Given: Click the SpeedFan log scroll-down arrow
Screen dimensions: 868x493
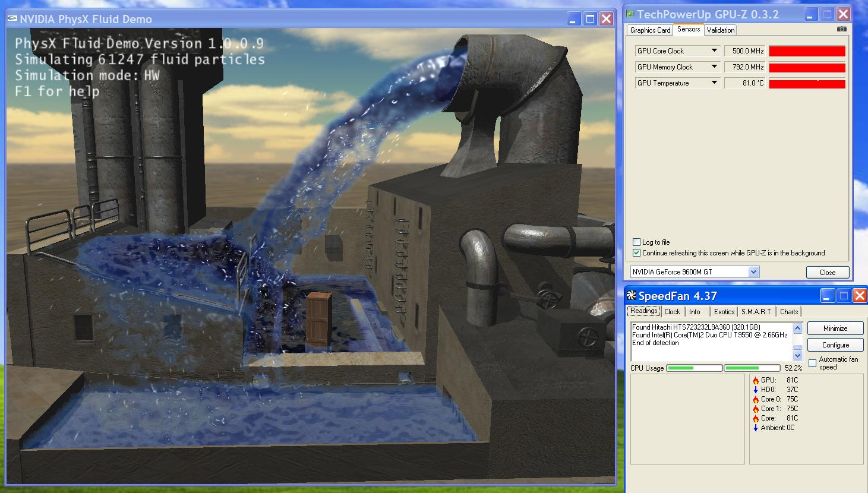Looking at the screenshot, I should coord(798,355).
